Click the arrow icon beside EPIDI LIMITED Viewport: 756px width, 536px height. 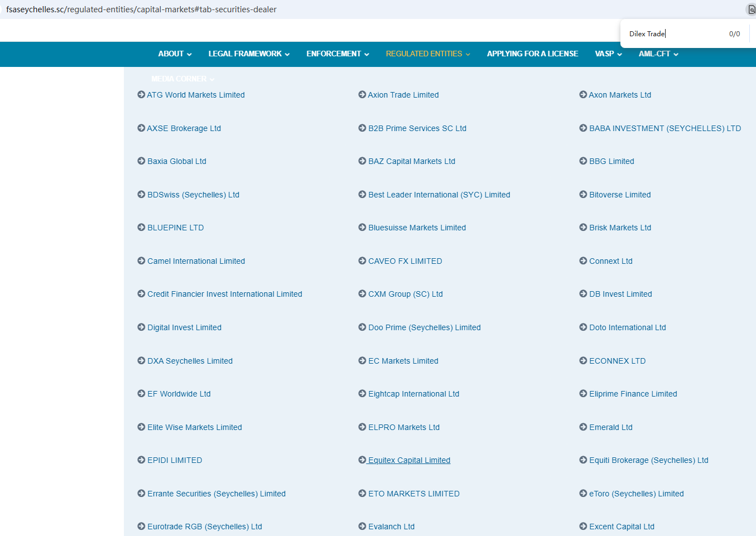(141, 460)
